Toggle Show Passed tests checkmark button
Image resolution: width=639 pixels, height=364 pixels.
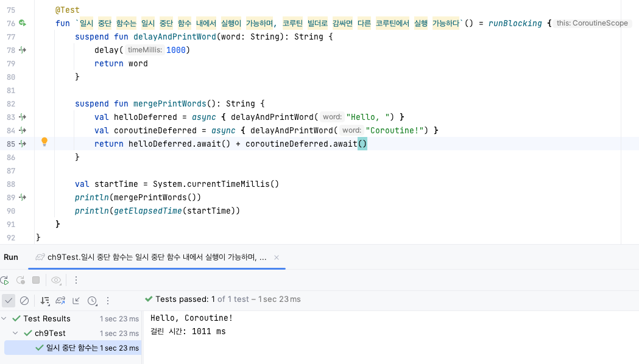click(x=9, y=301)
